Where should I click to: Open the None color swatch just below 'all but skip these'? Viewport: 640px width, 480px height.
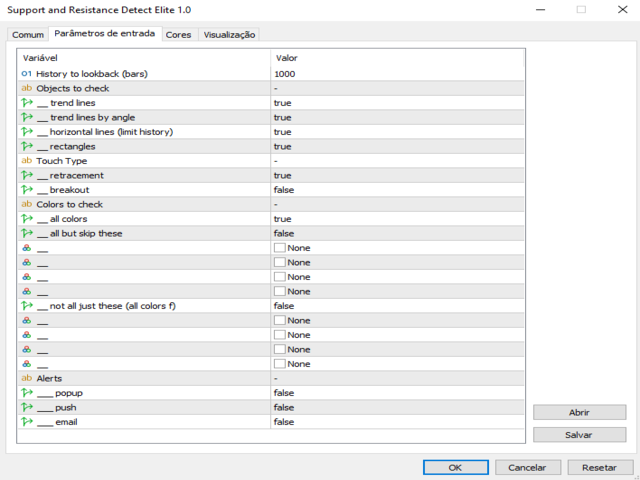click(280, 248)
